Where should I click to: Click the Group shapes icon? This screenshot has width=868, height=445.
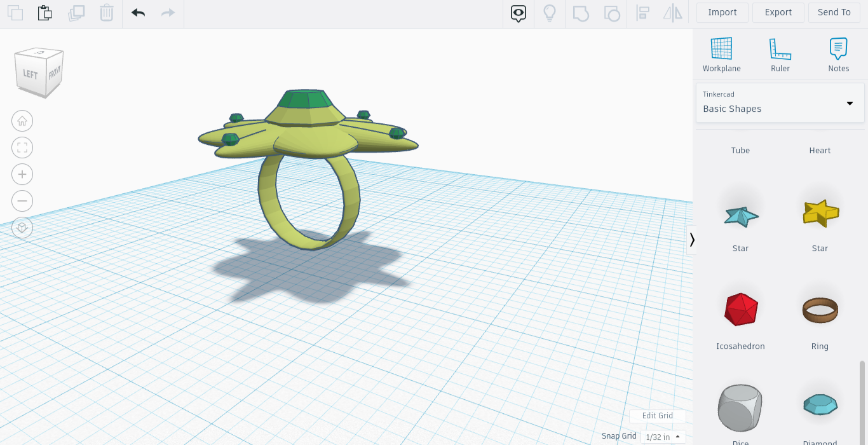581,13
